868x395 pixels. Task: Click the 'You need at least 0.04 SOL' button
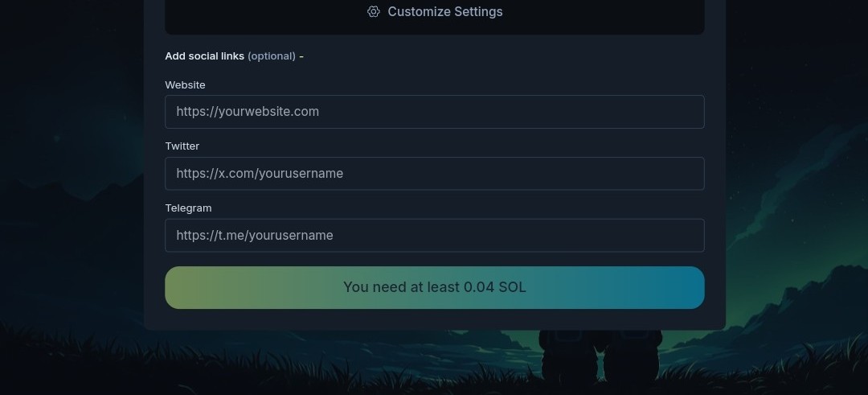[x=435, y=287]
